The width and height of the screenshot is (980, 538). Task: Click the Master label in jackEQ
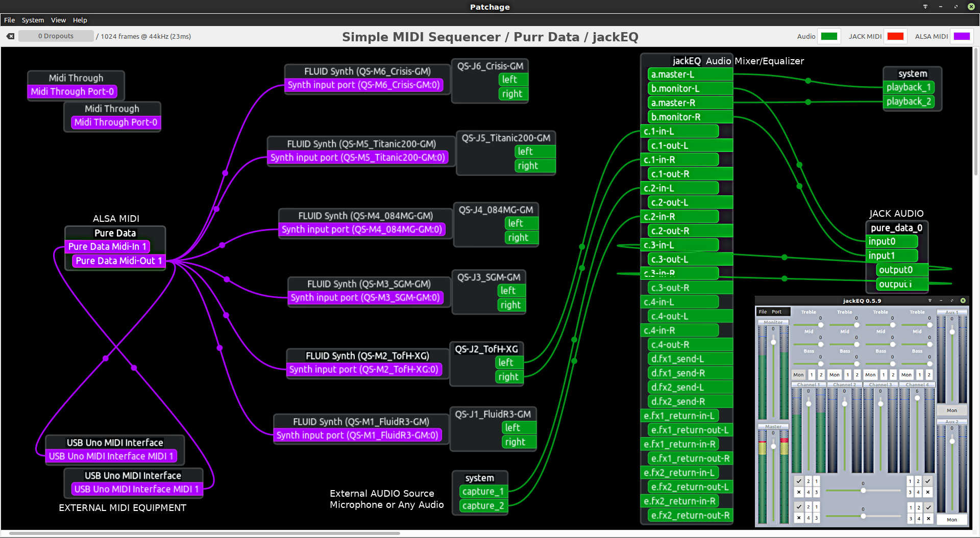coord(773,426)
